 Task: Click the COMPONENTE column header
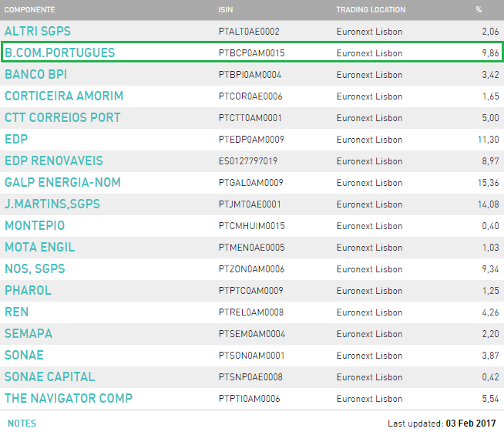[29, 10]
